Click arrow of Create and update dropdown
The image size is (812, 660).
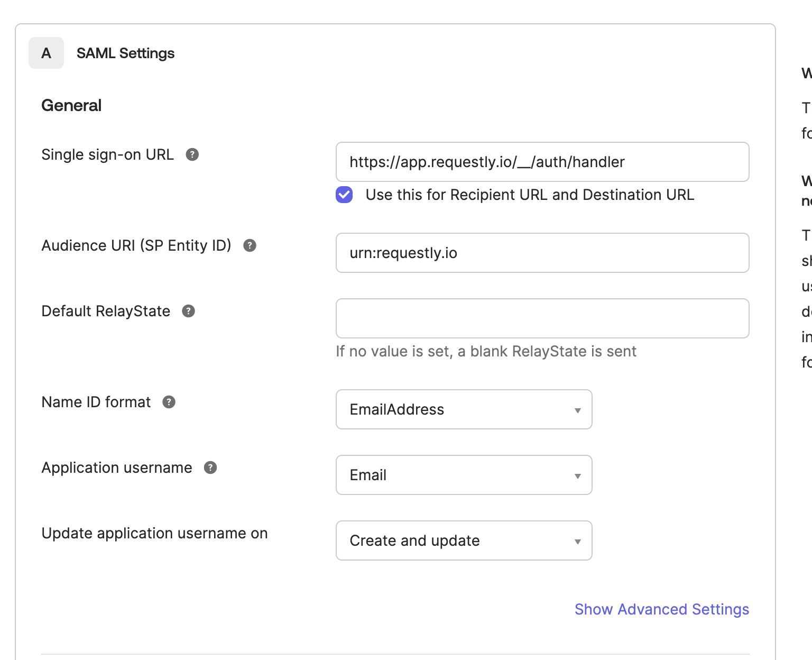(x=578, y=542)
